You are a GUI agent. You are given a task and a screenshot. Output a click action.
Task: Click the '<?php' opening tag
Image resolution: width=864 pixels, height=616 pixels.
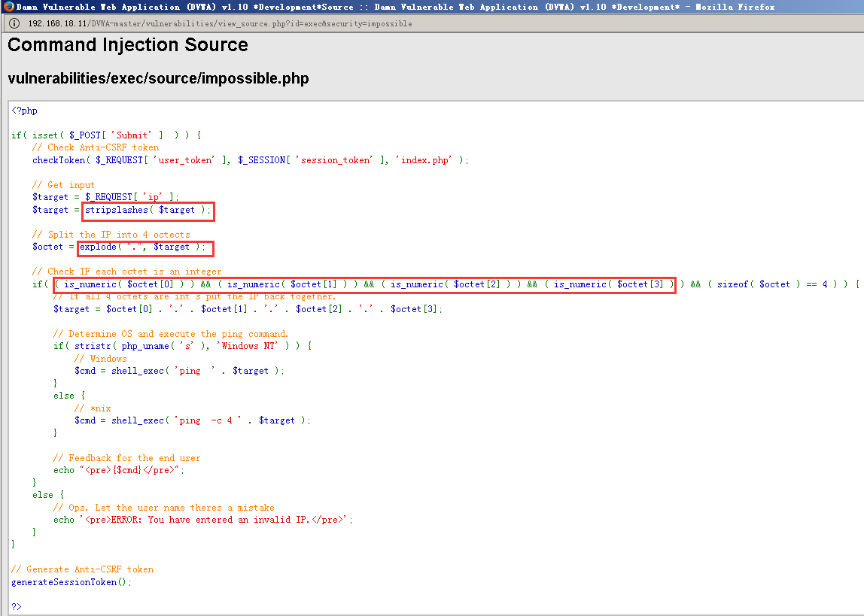24,111
